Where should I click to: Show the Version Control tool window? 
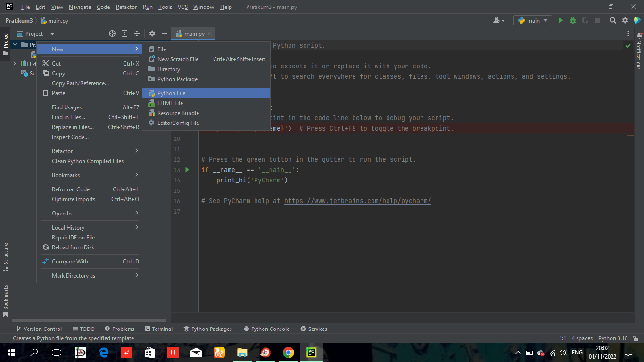pos(39,329)
